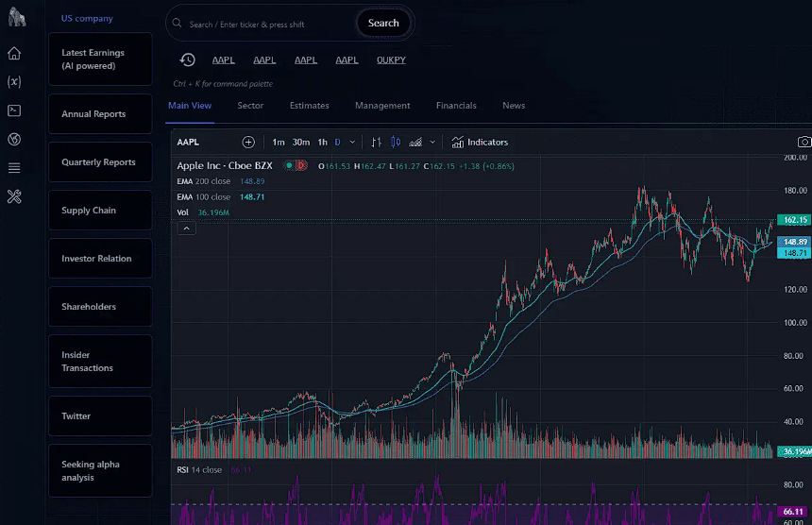Click the Apple Inc · Cboe BZX title

(x=224, y=165)
